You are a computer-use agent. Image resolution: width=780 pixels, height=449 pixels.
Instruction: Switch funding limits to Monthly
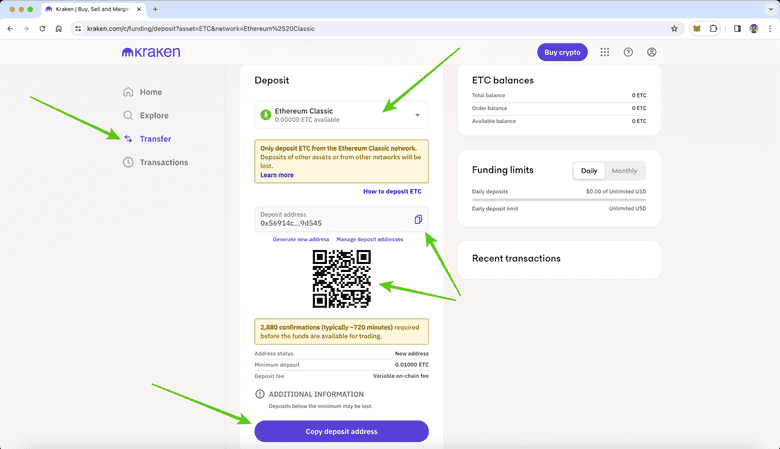pos(624,171)
